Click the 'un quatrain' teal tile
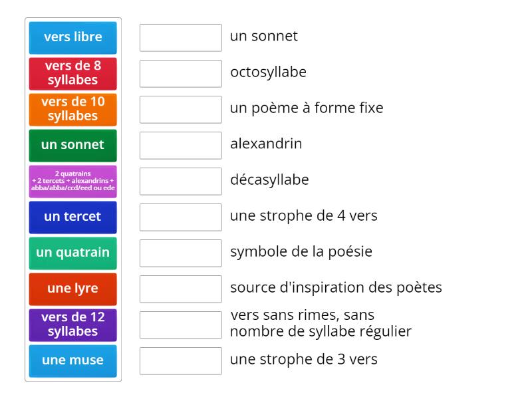 click(72, 253)
